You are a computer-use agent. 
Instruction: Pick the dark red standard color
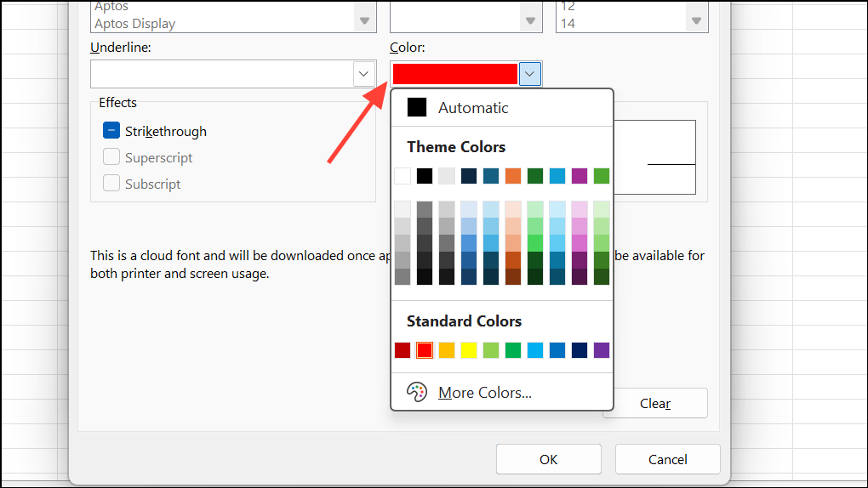403,350
